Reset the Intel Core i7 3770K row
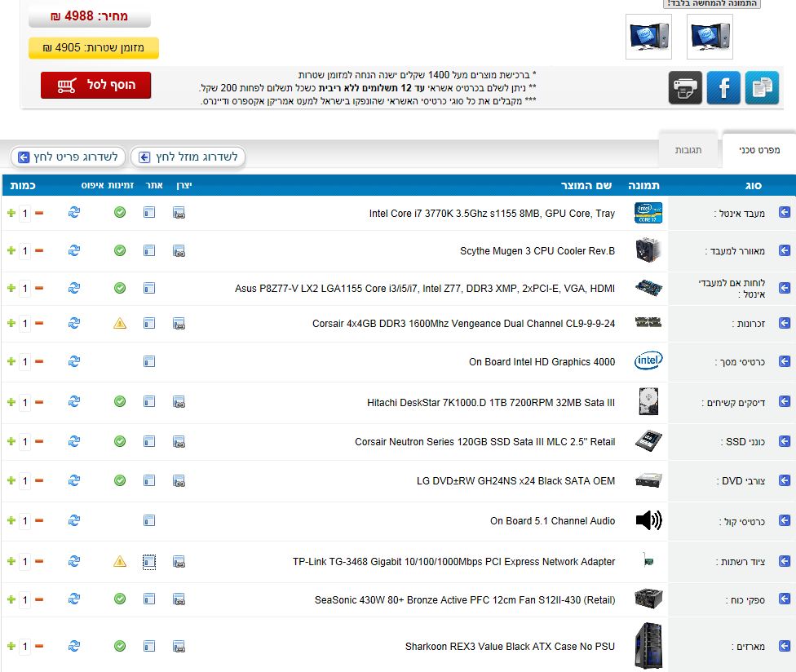The height and width of the screenshot is (672, 796). (74, 213)
